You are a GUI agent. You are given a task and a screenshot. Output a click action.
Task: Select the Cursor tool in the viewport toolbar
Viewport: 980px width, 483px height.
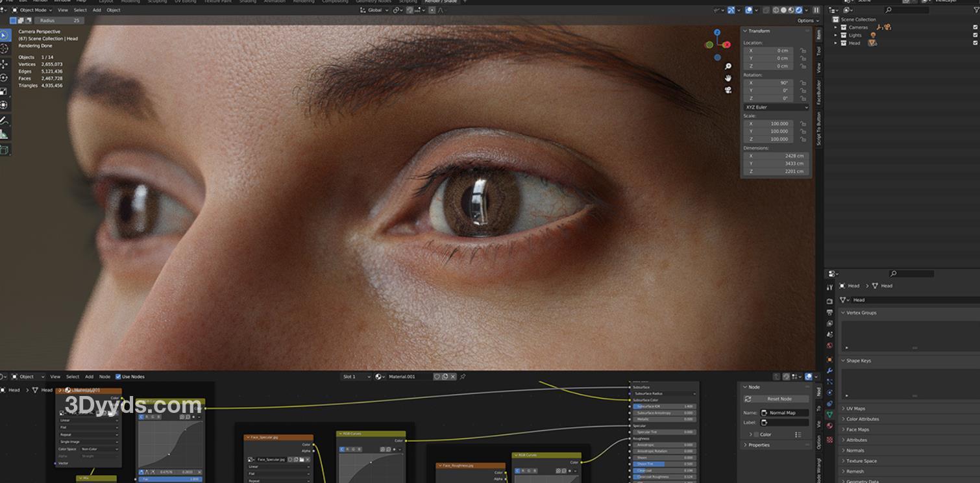click(5, 49)
